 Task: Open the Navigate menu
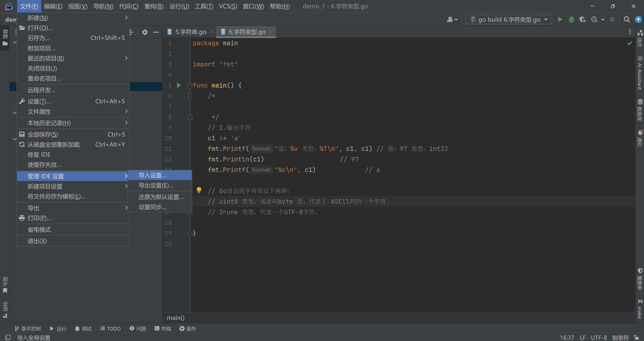pyautogui.click(x=103, y=6)
